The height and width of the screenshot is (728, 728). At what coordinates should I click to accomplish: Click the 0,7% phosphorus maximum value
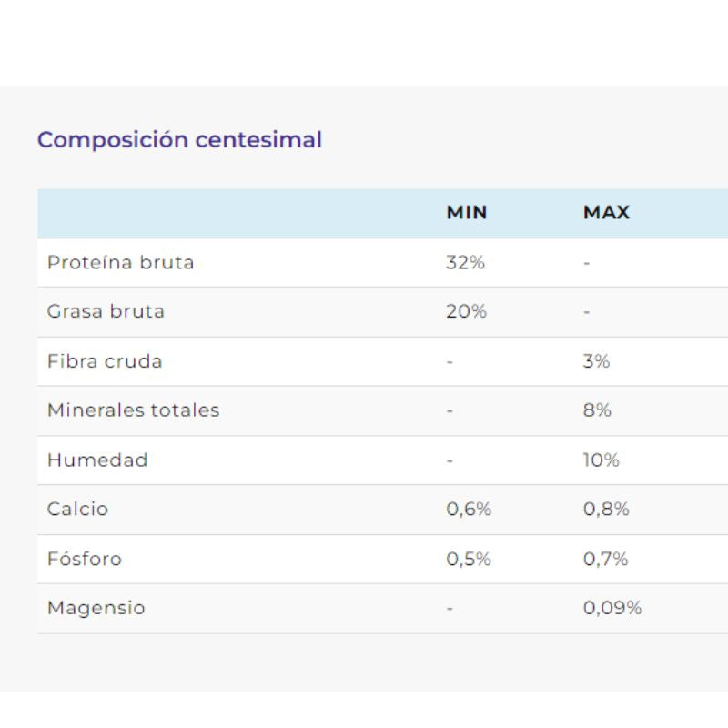[605, 559]
